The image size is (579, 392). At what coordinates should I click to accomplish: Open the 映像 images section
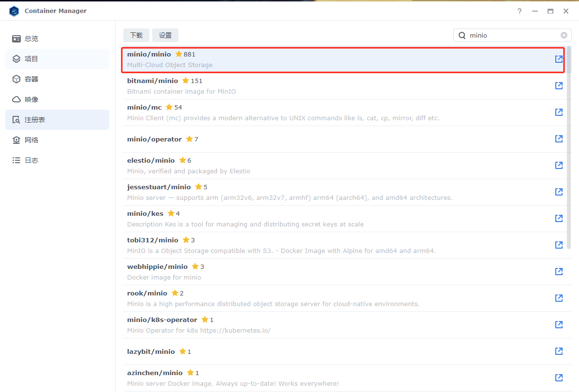pyautogui.click(x=57, y=99)
